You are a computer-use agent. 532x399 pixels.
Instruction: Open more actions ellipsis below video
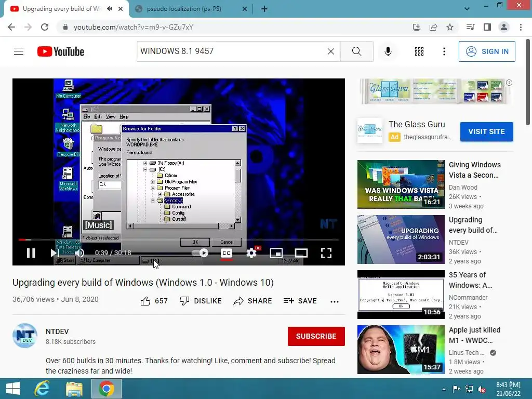335,302
